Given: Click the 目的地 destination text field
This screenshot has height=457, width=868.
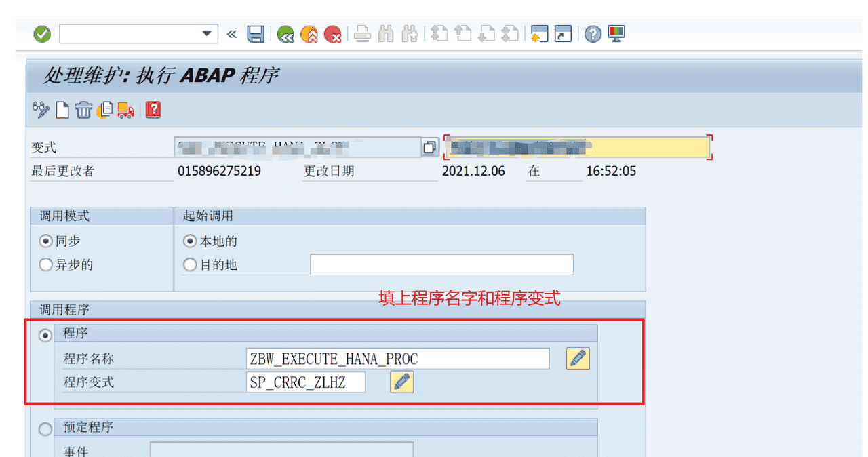Looking at the screenshot, I should pos(441,264).
